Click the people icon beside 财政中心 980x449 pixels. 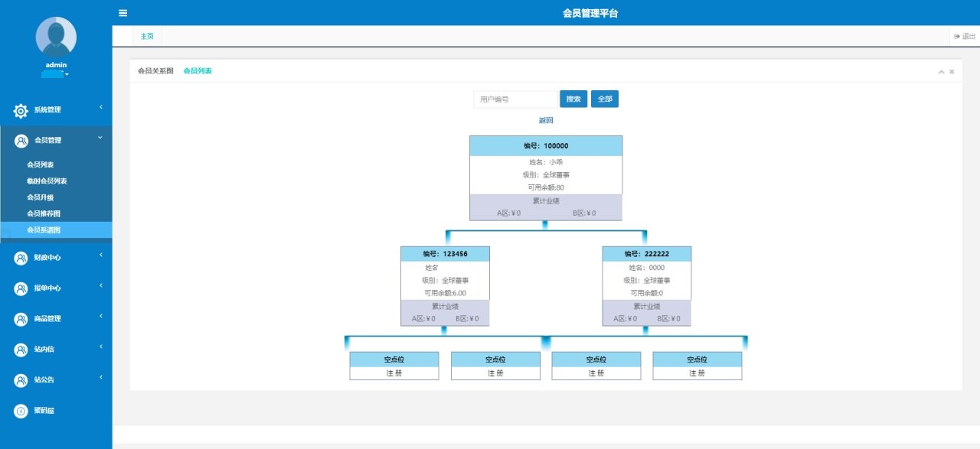[x=21, y=258]
